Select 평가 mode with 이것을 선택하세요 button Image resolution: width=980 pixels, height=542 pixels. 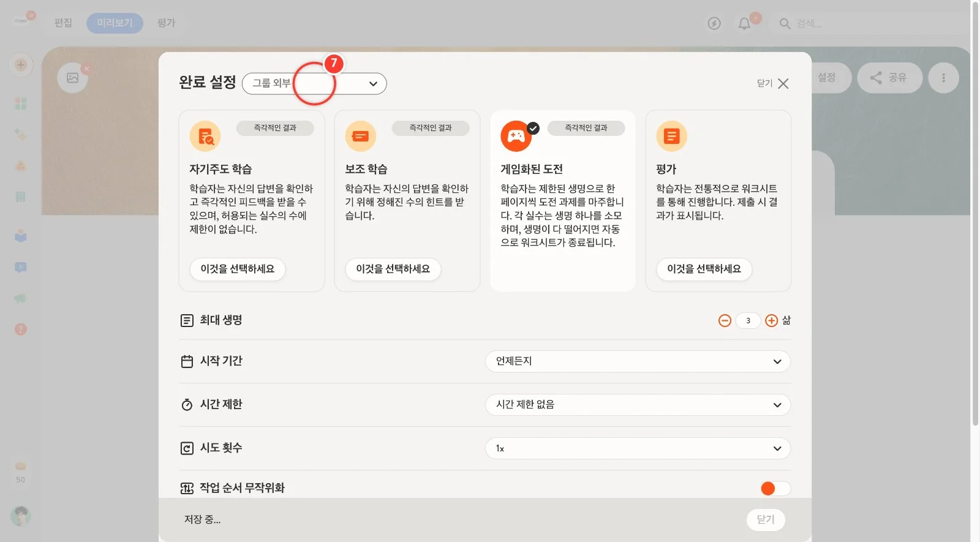point(704,269)
